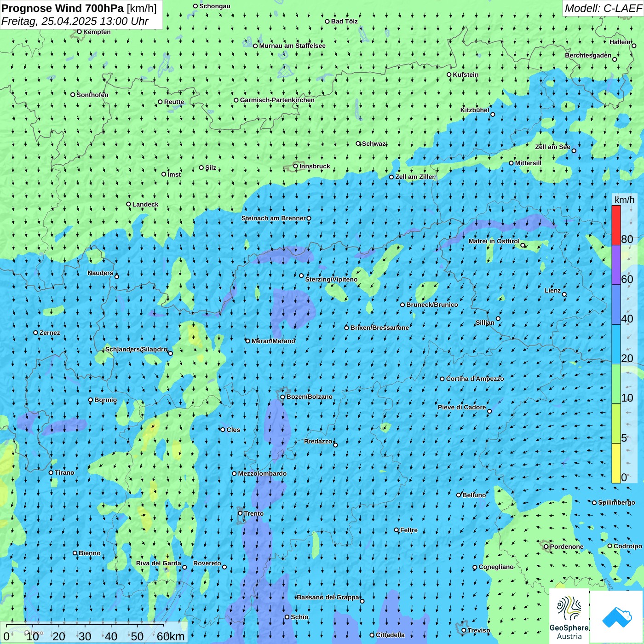The image size is (644, 644).
Task: Click the Predazzo label
Action: (x=318, y=441)
